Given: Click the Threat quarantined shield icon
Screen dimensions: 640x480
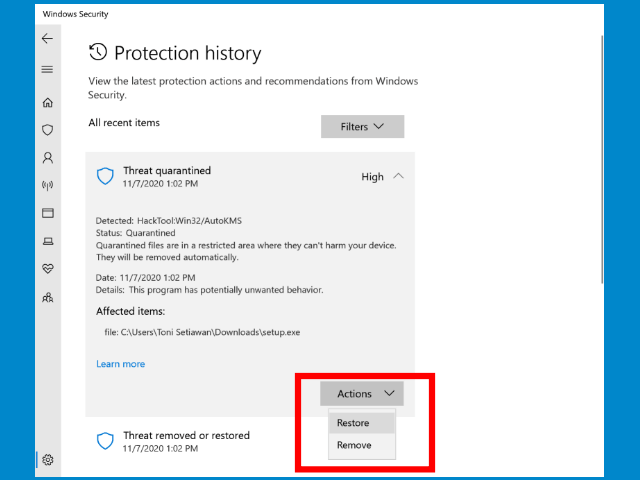Looking at the screenshot, I should [105, 176].
